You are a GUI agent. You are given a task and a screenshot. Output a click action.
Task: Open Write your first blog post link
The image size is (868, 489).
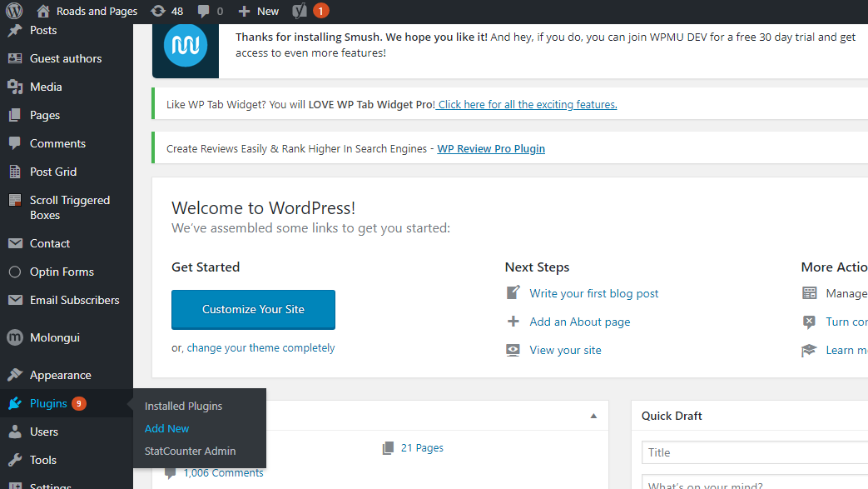click(594, 293)
